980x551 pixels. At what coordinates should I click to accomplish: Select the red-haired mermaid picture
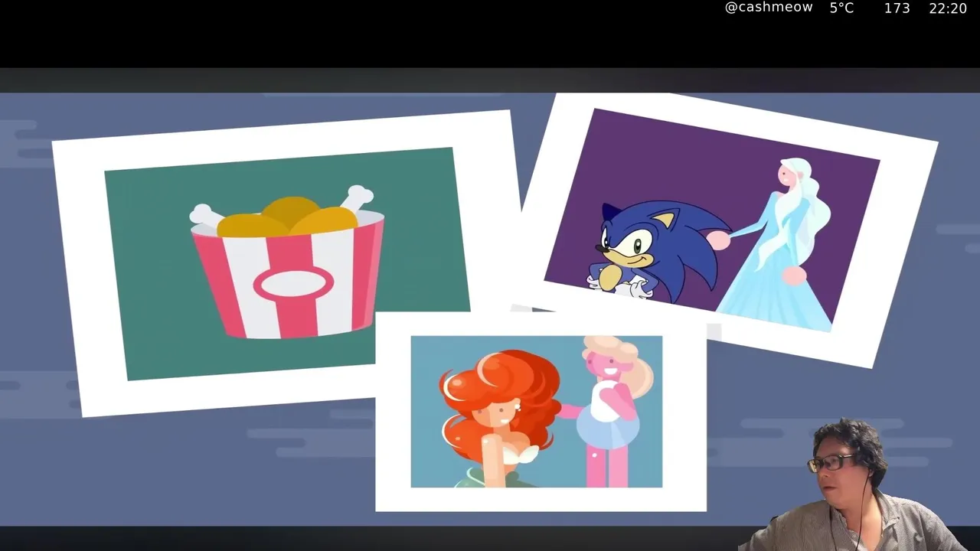pyautogui.click(x=541, y=412)
